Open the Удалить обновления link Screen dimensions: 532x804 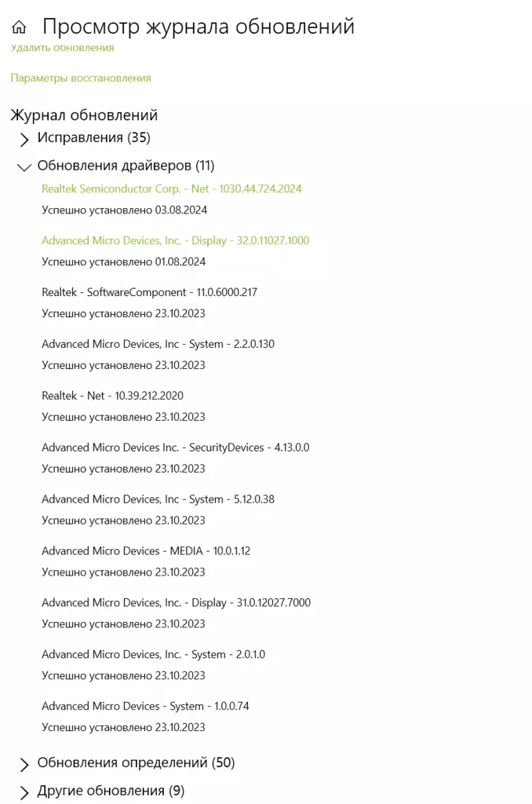tap(62, 48)
